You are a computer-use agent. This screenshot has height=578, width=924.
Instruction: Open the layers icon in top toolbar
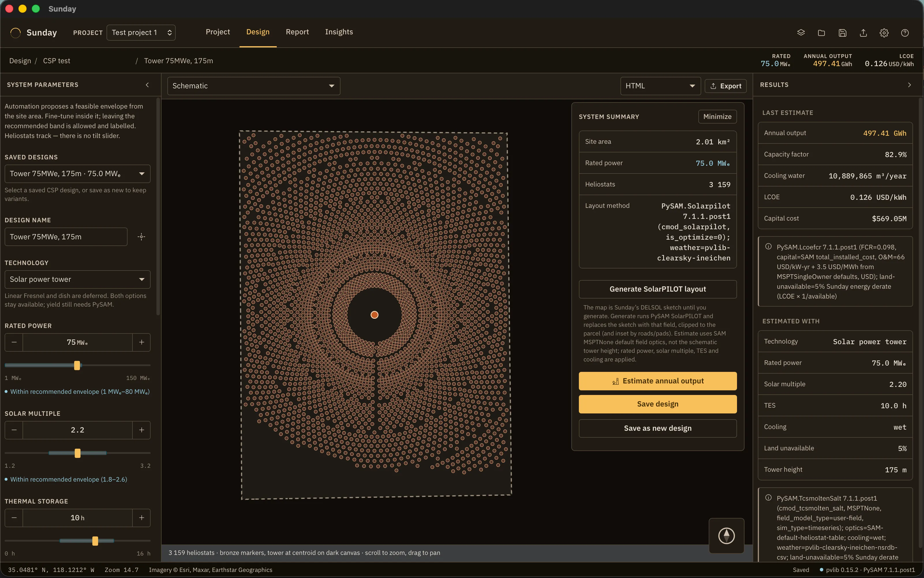[800, 33]
